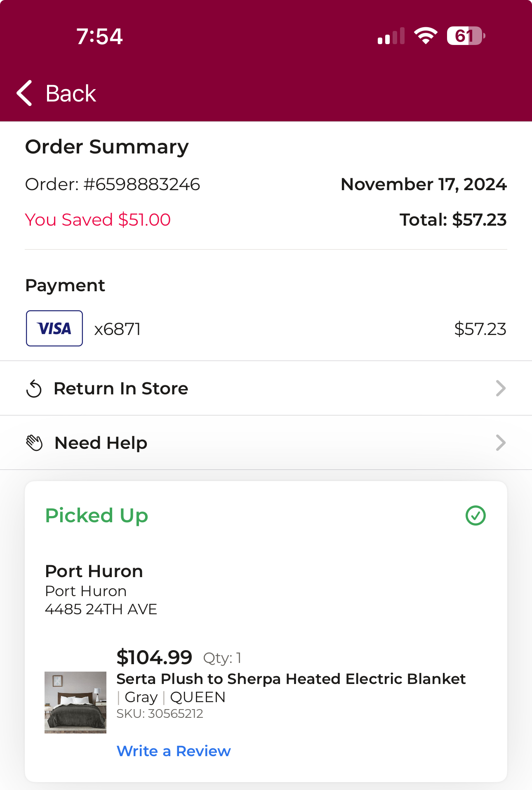532x790 pixels.
Task: Tap the Wi-Fi status icon
Action: coord(426,36)
